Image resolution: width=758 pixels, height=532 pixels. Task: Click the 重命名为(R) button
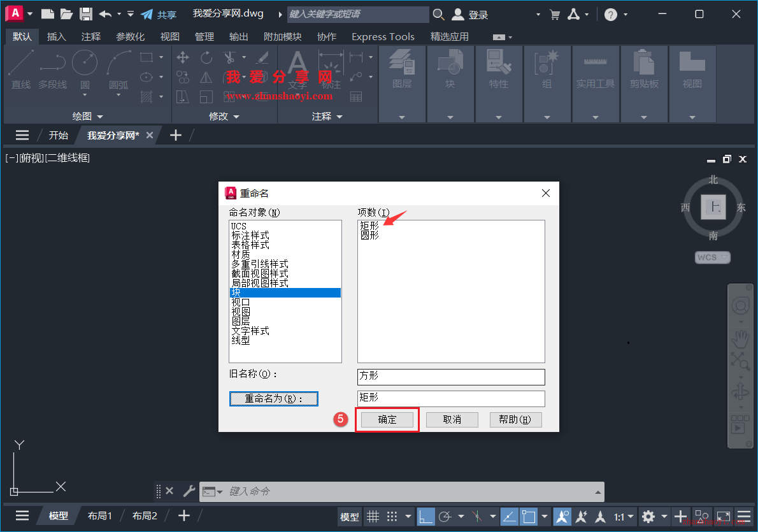pyautogui.click(x=274, y=398)
